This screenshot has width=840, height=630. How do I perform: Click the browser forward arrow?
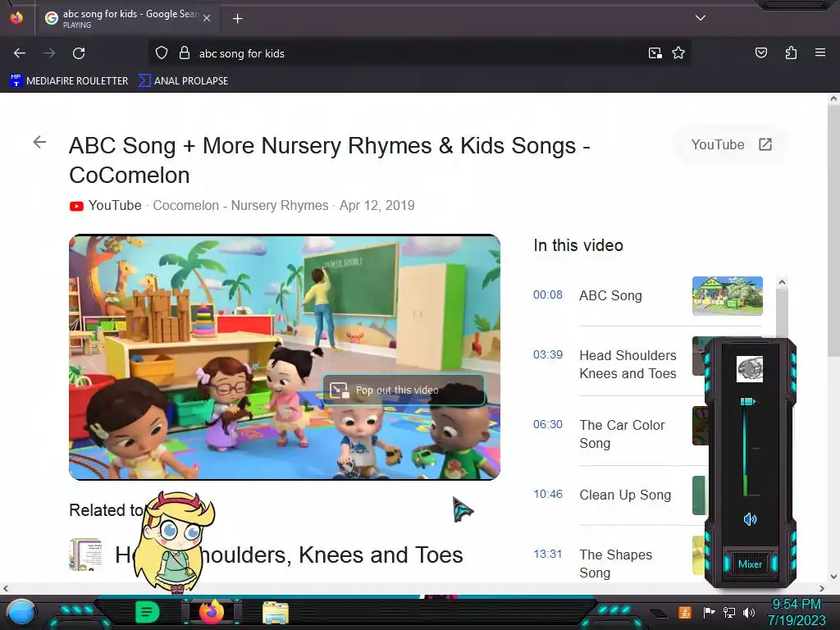(49, 53)
